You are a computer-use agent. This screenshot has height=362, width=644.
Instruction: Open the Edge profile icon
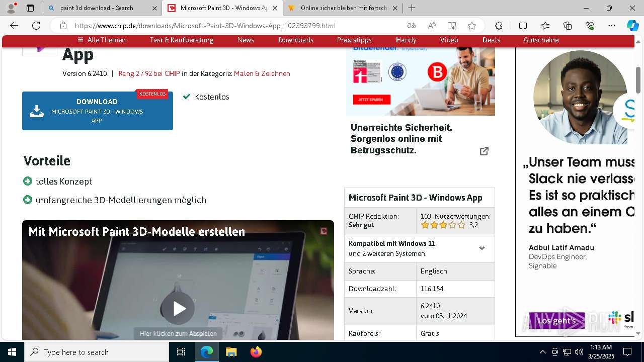tap(11, 8)
